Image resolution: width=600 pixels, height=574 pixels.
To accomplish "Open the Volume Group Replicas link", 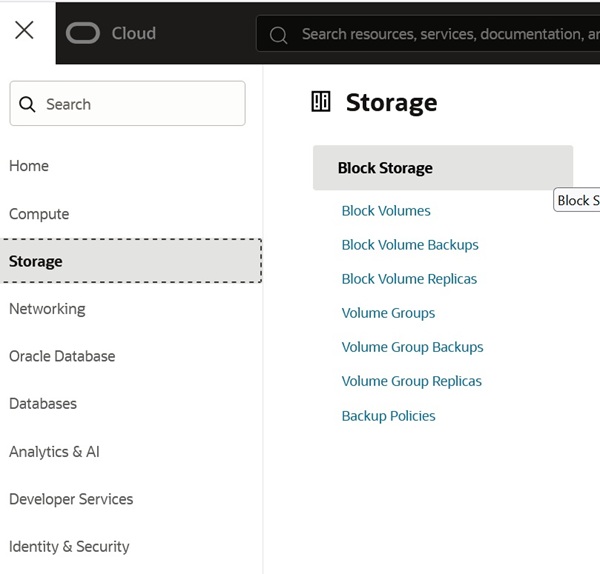I will pos(412,381).
